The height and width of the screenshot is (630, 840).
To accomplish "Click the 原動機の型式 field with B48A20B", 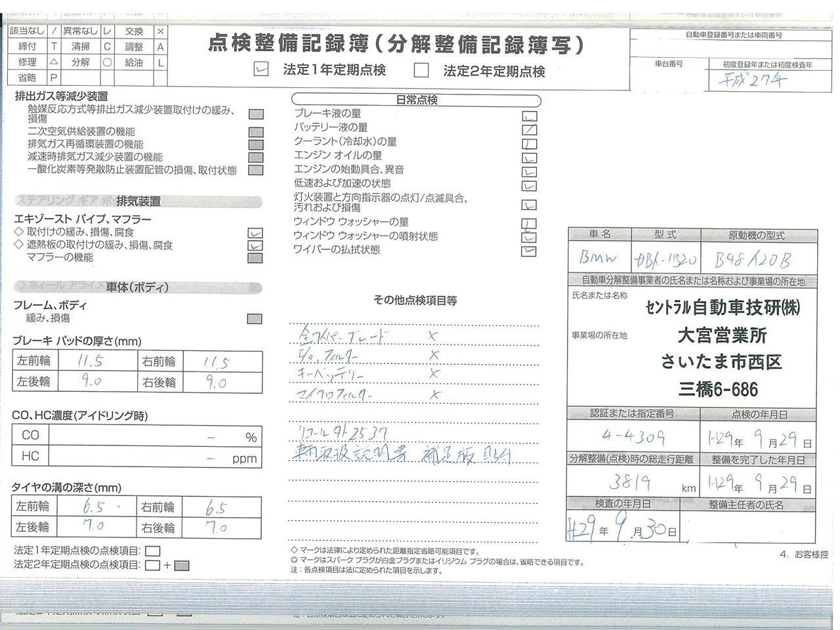I will click(x=757, y=260).
